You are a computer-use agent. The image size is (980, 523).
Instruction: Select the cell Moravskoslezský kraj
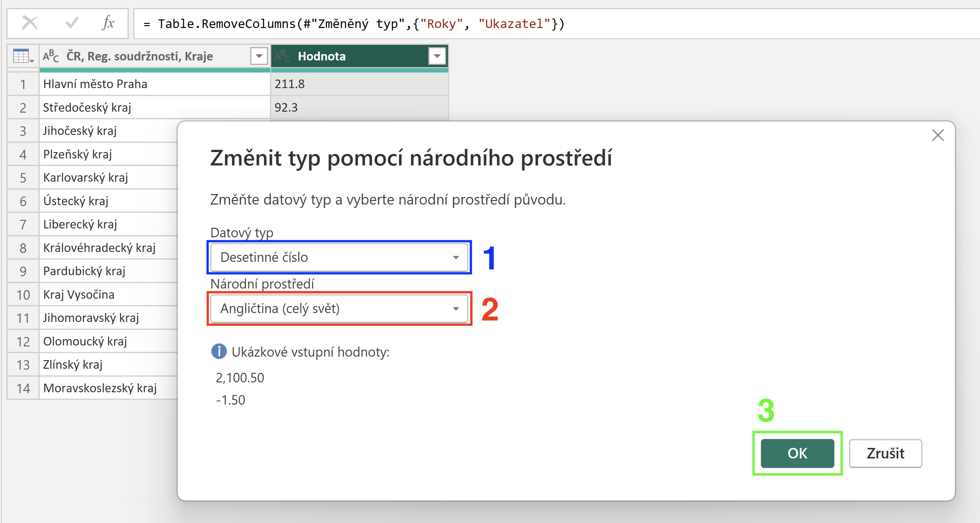(x=108, y=388)
